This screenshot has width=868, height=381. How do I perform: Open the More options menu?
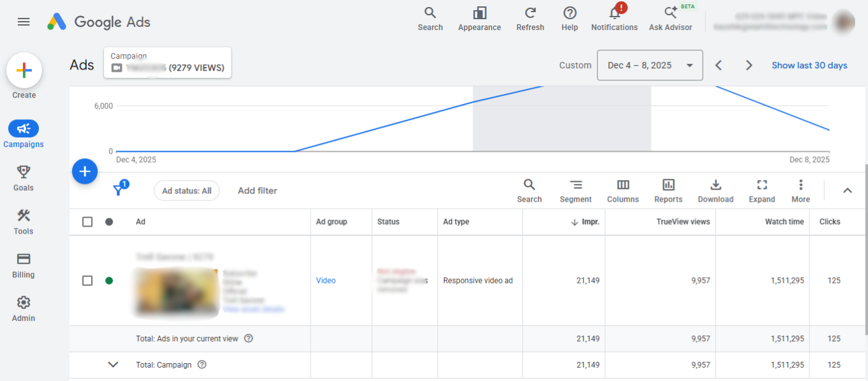point(800,191)
